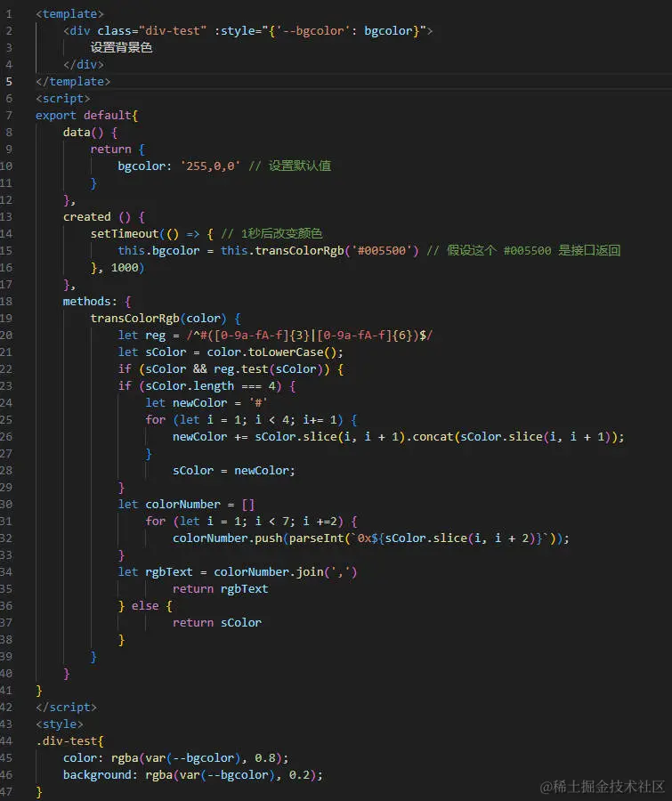Click 'let colorNumber = []' declaration
672x801 pixels.
[x=186, y=505]
